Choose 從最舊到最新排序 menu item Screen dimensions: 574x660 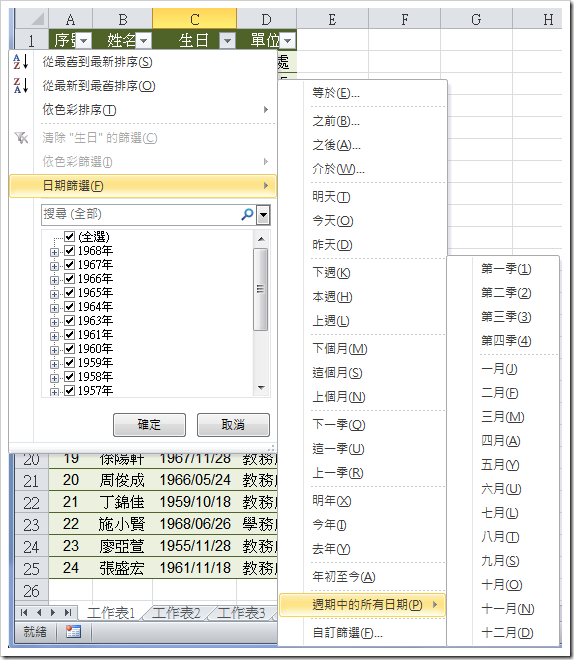click(x=143, y=62)
